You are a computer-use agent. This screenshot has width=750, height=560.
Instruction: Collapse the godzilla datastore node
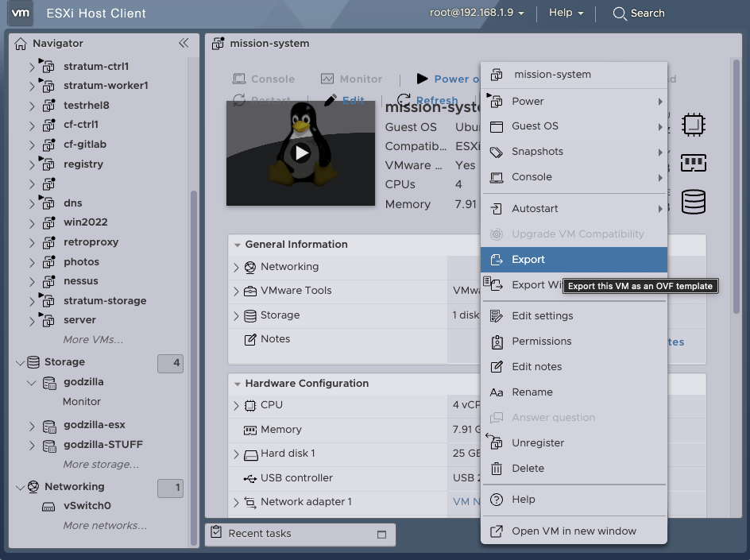(x=32, y=383)
